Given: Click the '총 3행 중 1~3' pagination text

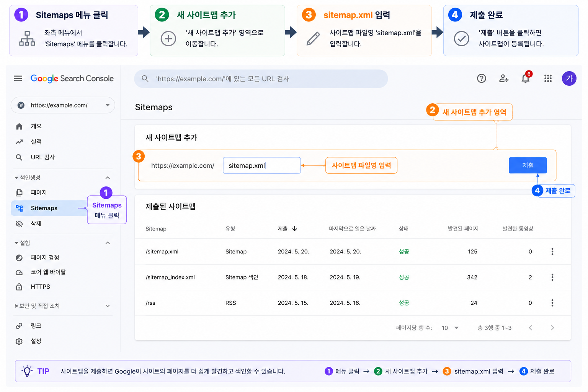Looking at the screenshot, I should (x=494, y=328).
